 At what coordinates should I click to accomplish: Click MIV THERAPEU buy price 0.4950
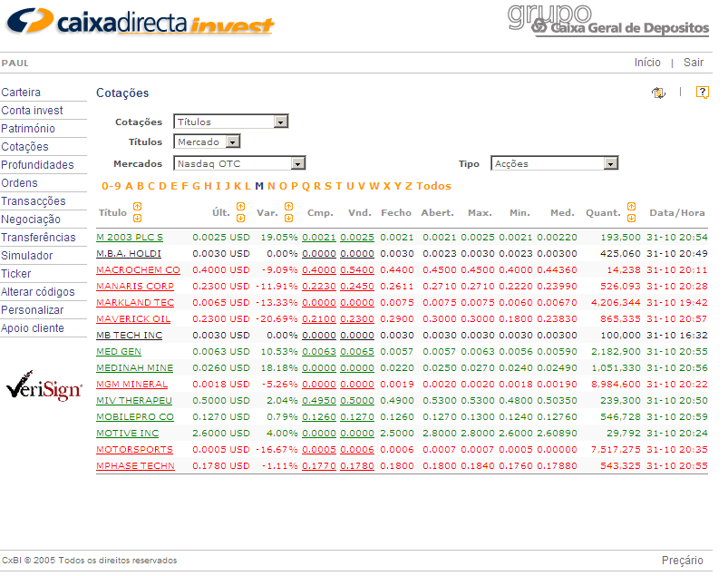(x=319, y=400)
